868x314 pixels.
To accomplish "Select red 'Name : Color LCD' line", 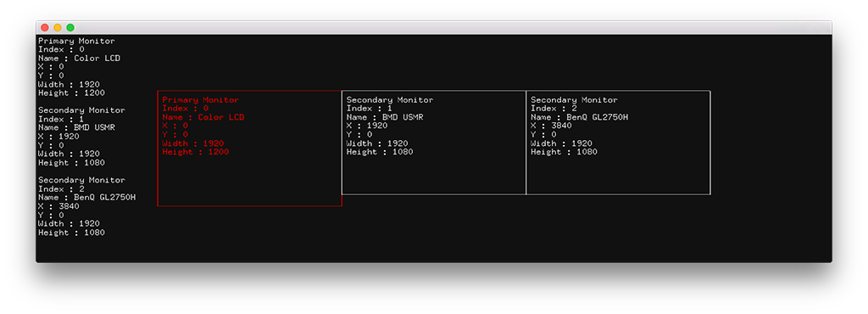I will [x=203, y=117].
